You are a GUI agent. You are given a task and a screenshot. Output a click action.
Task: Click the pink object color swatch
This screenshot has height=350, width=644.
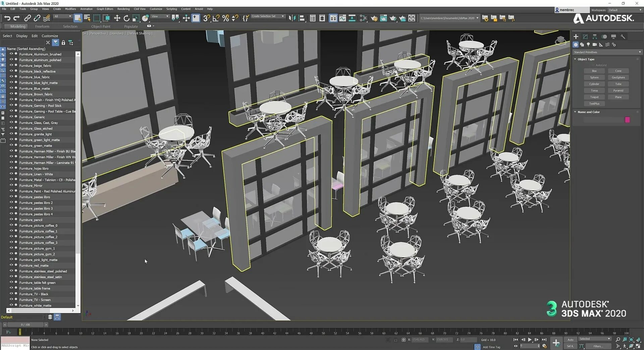[627, 120]
